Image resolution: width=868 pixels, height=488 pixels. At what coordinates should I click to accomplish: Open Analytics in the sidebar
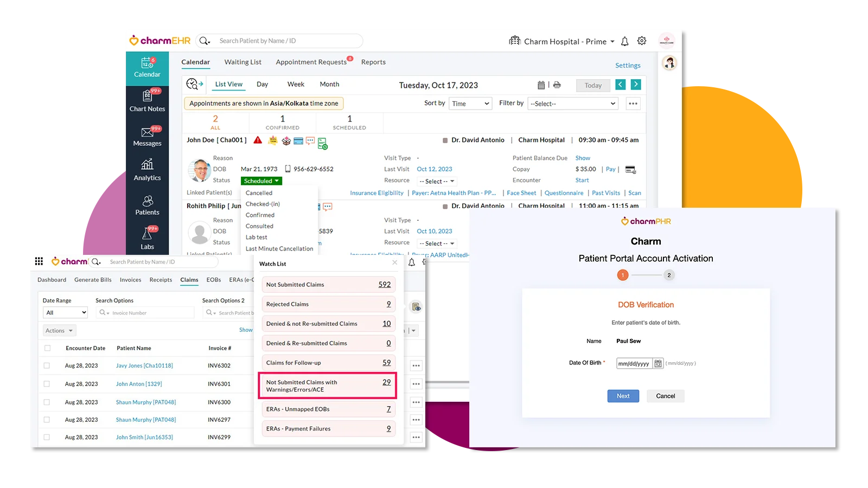[147, 170]
